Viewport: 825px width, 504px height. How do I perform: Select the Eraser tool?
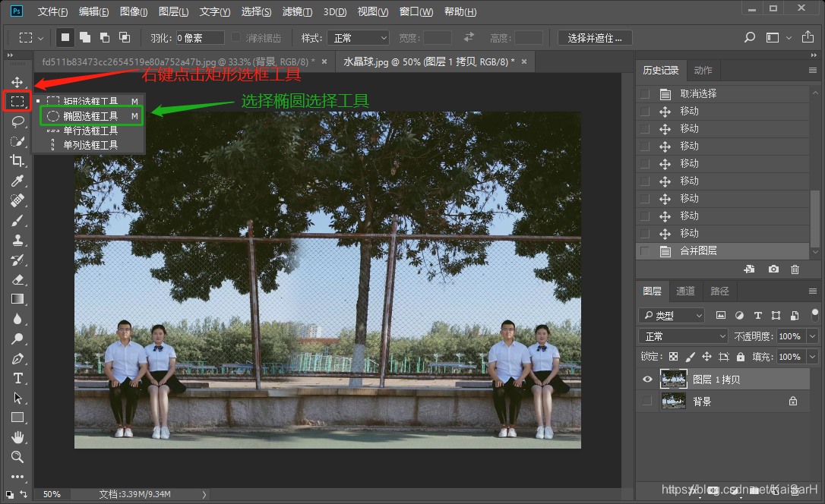point(17,279)
